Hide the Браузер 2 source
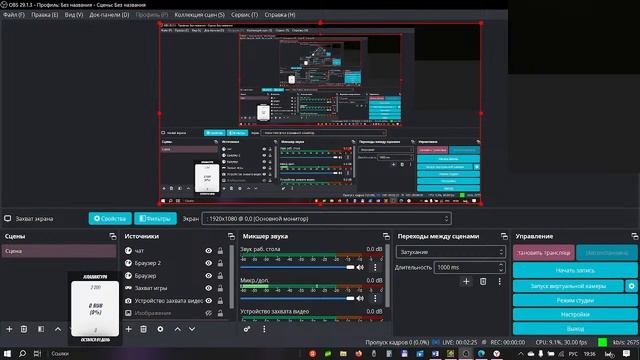The image size is (640, 360). 209,263
